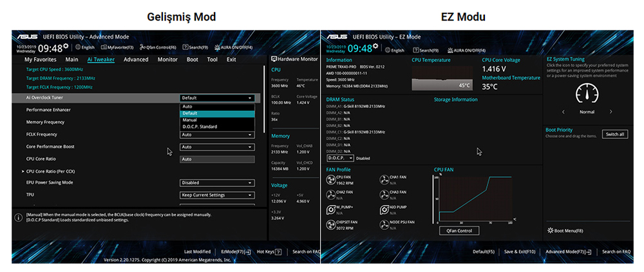Toggle AURA ON/OFF(F4) in EZ Mode
The width and height of the screenshot is (644, 272).
click(466, 50)
